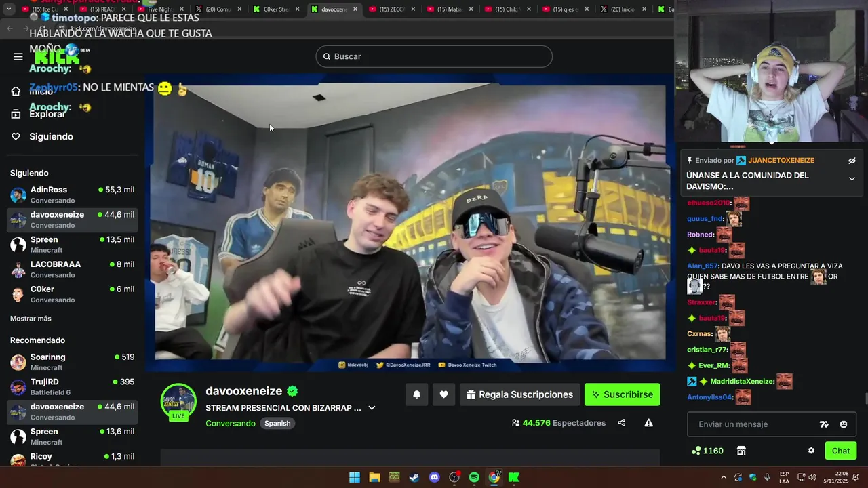This screenshot has height=488, width=868.
Task: Click davooxeneize LIVE avatar
Action: click(x=178, y=402)
